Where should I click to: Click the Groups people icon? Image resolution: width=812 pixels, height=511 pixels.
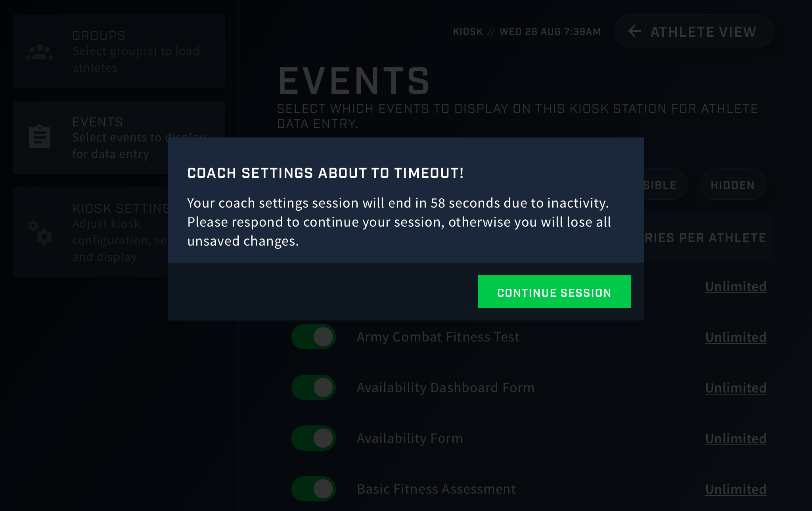tap(40, 52)
